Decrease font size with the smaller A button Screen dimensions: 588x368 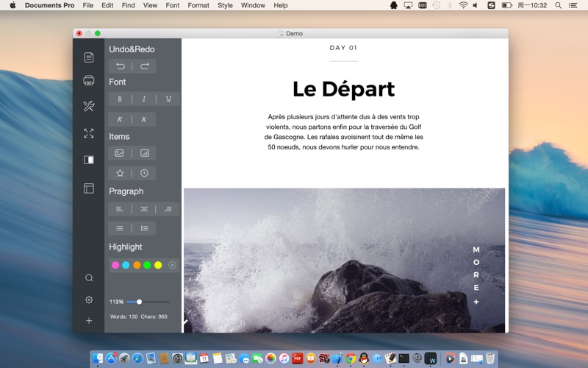[x=144, y=119]
